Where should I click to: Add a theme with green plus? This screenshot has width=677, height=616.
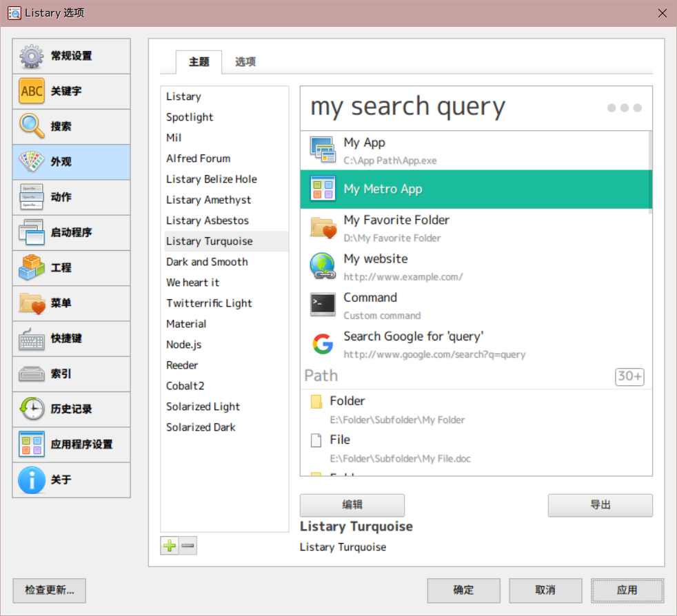point(170,546)
